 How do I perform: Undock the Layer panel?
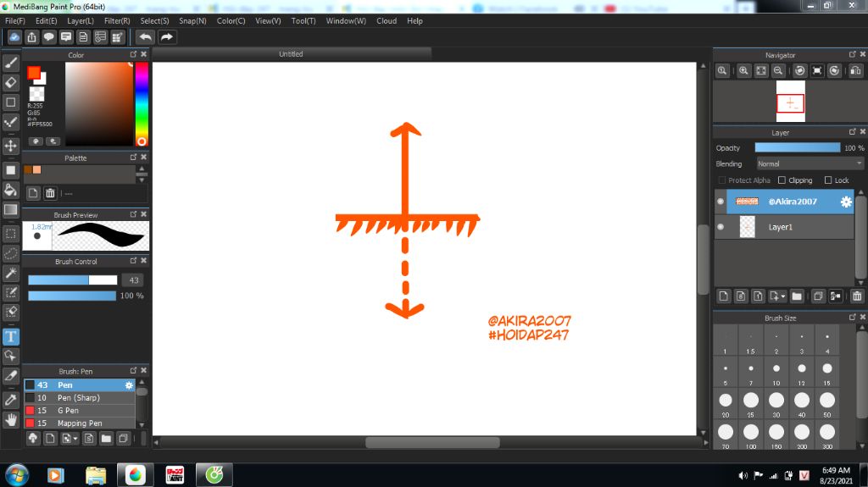coord(852,132)
